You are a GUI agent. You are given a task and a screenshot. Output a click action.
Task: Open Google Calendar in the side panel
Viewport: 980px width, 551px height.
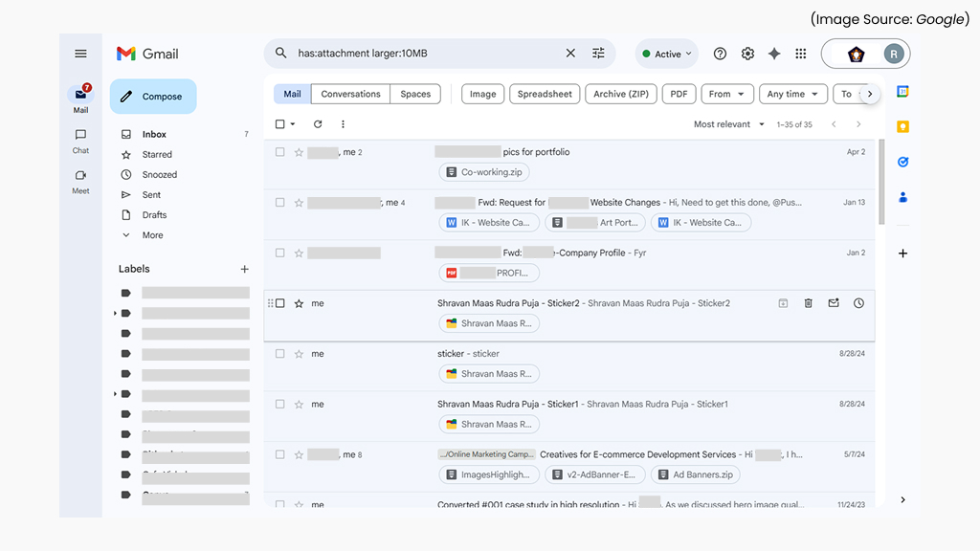pos(902,92)
